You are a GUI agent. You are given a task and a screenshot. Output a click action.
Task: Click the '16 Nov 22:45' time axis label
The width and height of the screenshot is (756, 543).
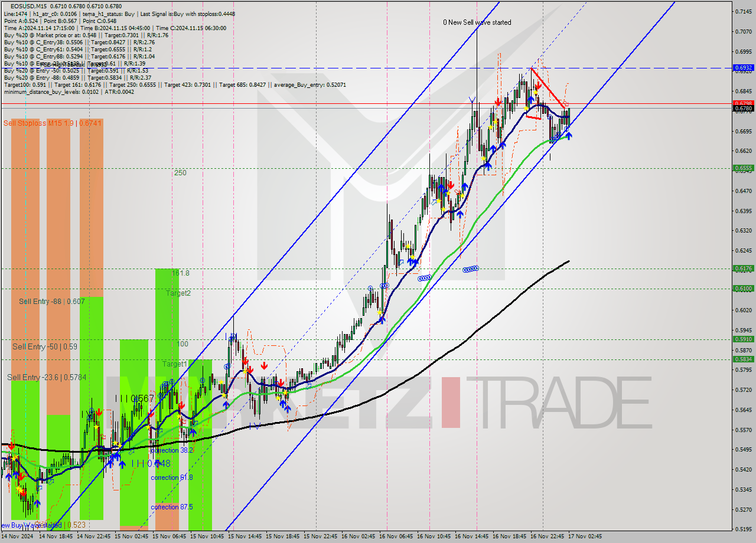(x=548, y=537)
